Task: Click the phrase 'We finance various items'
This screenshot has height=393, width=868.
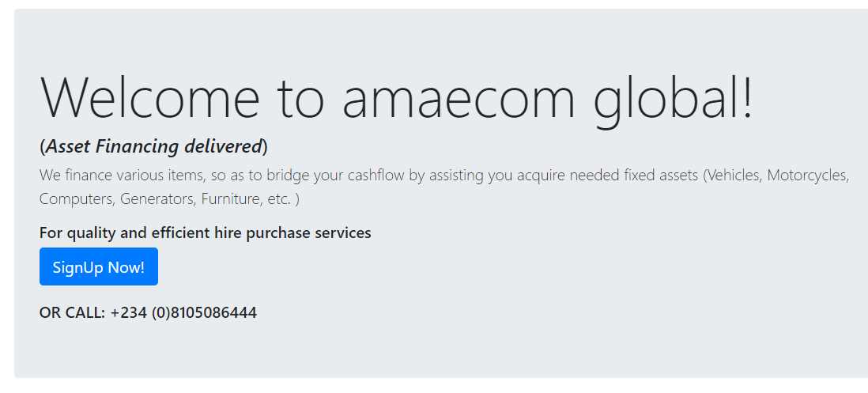Action: [x=114, y=176]
